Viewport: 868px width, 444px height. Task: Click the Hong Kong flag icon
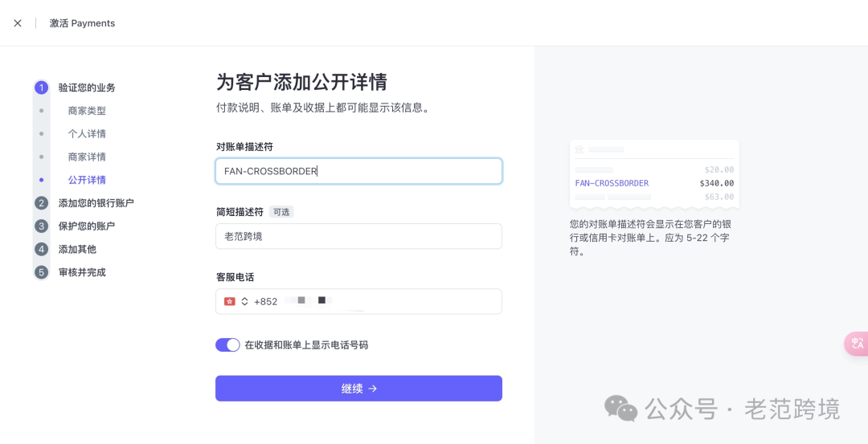tap(229, 301)
